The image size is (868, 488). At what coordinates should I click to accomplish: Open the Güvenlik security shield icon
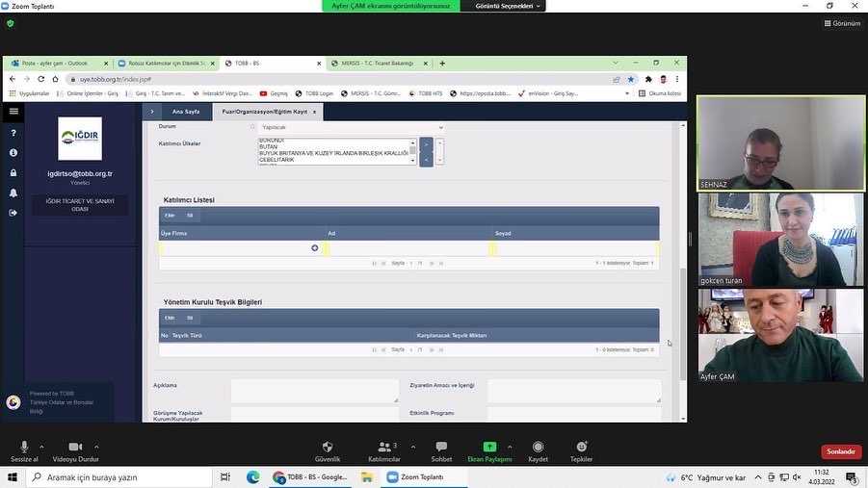[x=328, y=448]
